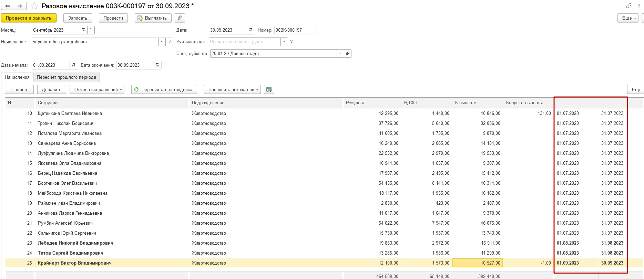Open the selected Начисление item form

tap(169, 42)
